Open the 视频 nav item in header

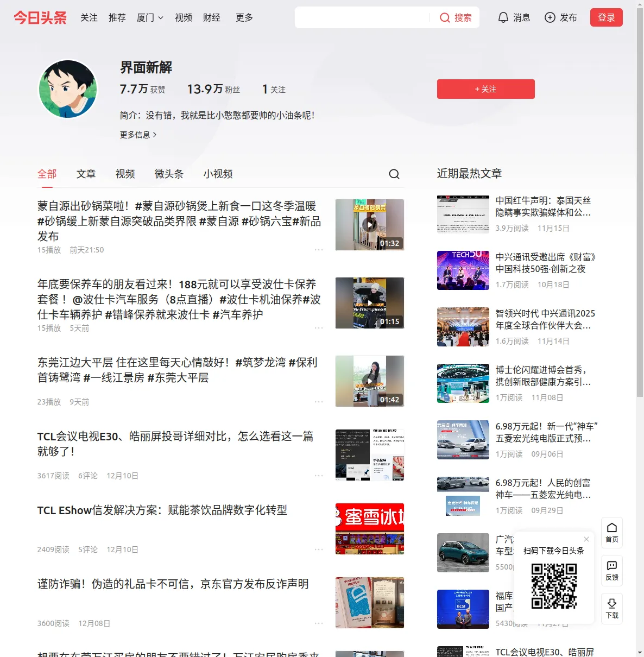(184, 17)
